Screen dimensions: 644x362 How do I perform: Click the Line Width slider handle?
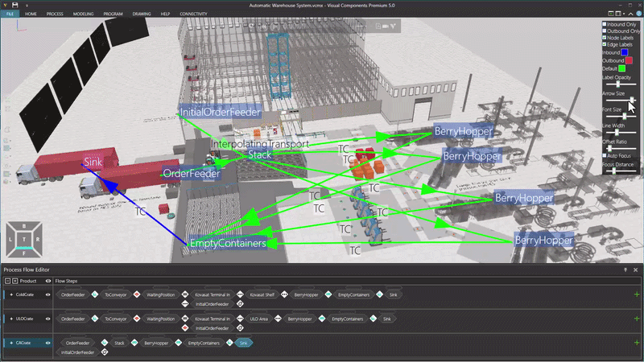click(x=617, y=132)
